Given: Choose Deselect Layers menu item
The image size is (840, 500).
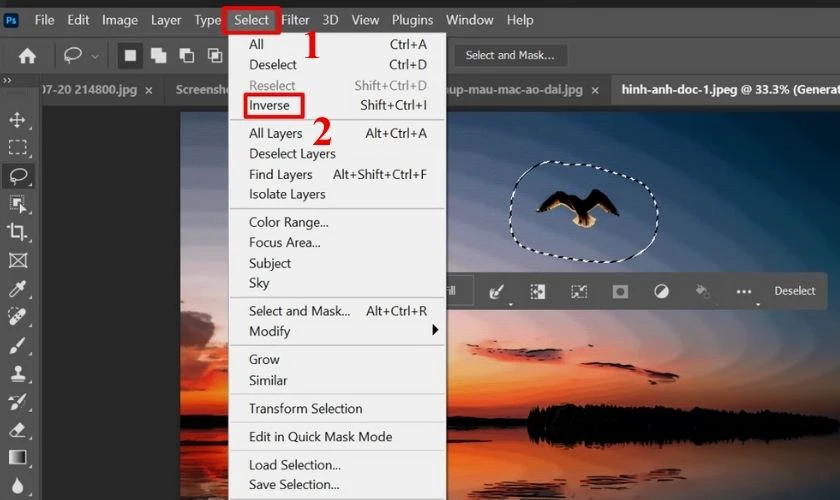Looking at the screenshot, I should 338,154.
